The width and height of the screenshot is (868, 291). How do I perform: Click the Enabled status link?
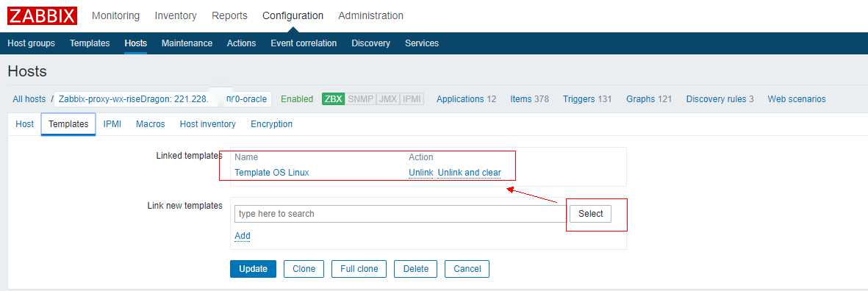[297, 99]
